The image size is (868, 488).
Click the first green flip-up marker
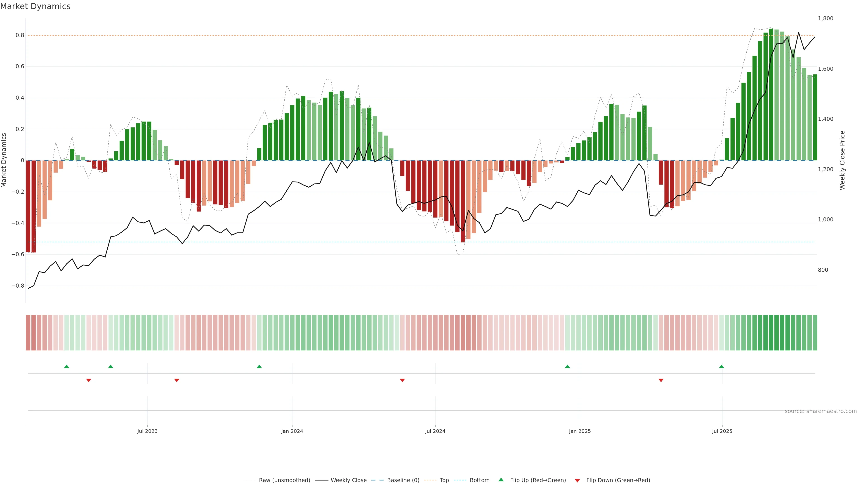[67, 366]
